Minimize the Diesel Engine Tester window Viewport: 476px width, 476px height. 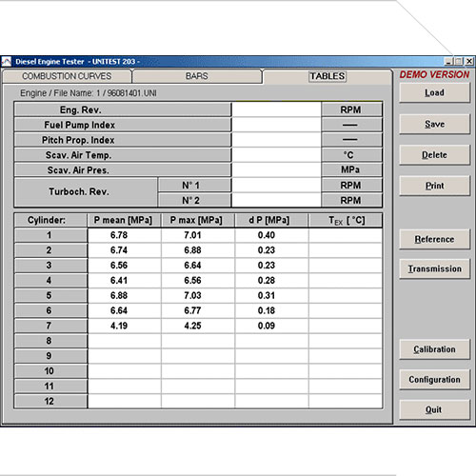point(448,61)
